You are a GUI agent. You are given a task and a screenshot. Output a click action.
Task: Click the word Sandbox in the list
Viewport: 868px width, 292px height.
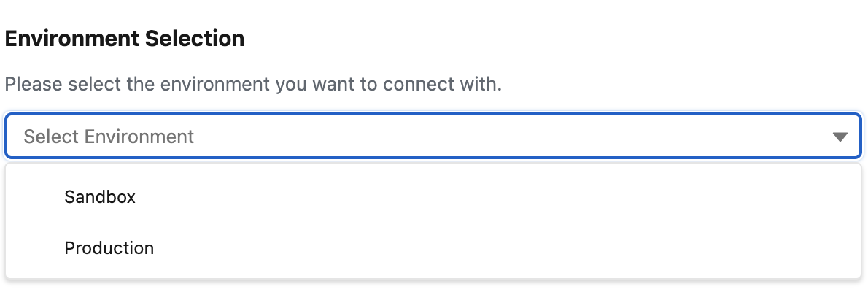(x=100, y=196)
